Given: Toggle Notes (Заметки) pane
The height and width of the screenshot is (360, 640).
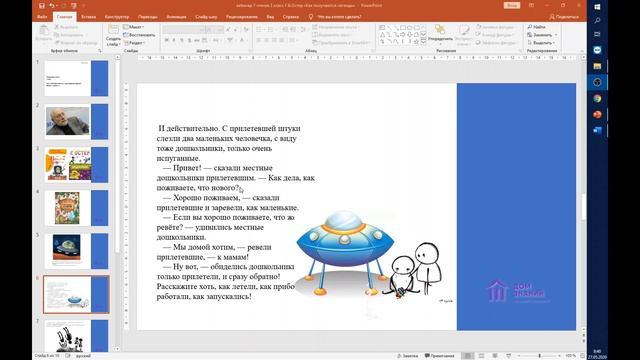Looking at the screenshot, I should [x=407, y=356].
